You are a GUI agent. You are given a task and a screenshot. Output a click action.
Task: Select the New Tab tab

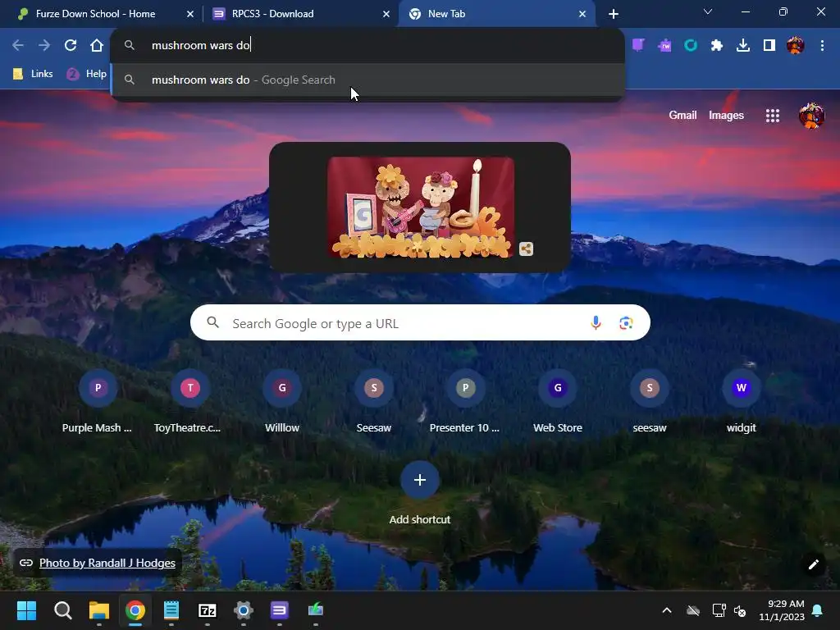coord(496,14)
